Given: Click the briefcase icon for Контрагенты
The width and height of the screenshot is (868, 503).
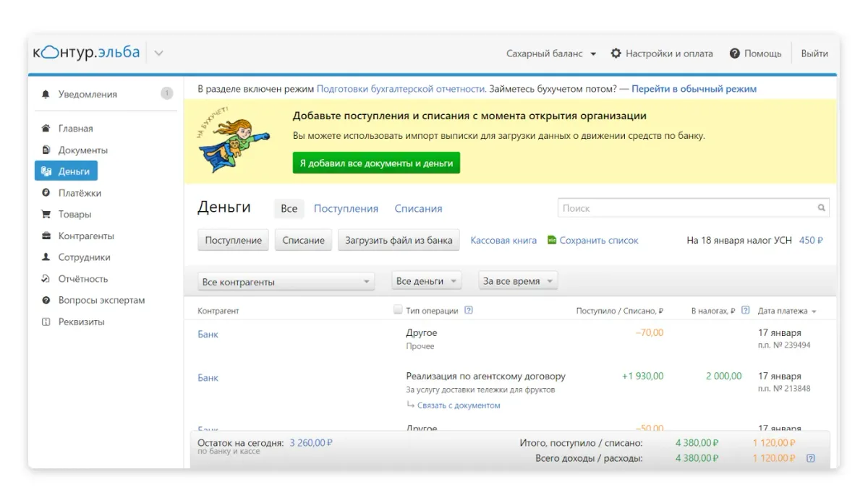Looking at the screenshot, I should click(x=46, y=236).
